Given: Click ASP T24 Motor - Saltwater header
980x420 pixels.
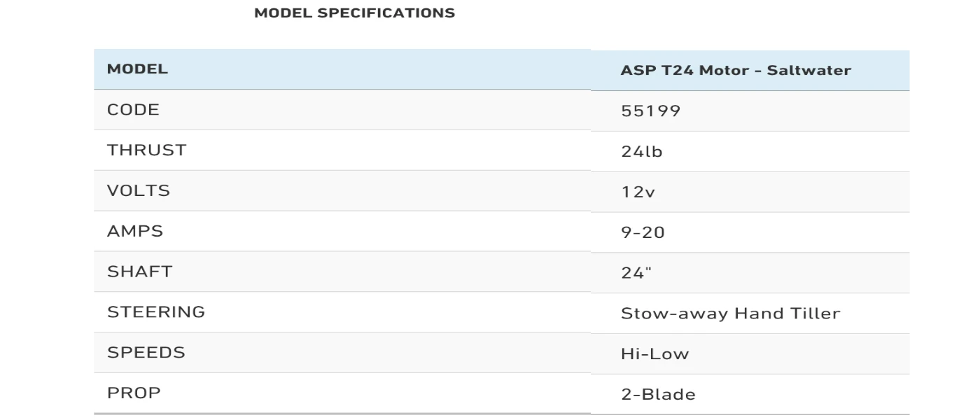Looking at the screenshot, I should click(736, 70).
